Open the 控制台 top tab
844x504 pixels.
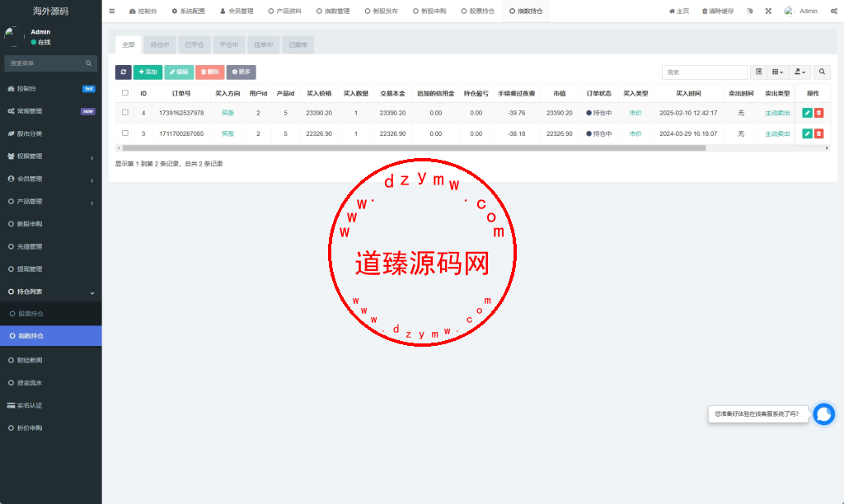143,12
